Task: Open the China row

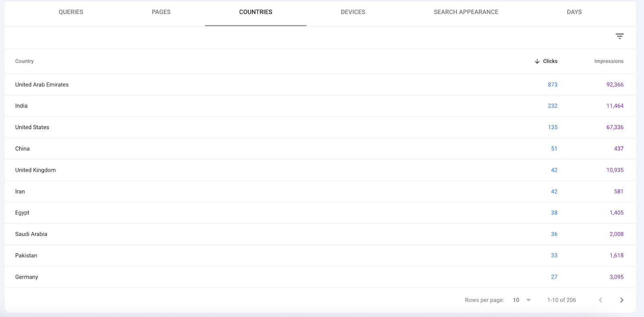Action: (23, 148)
